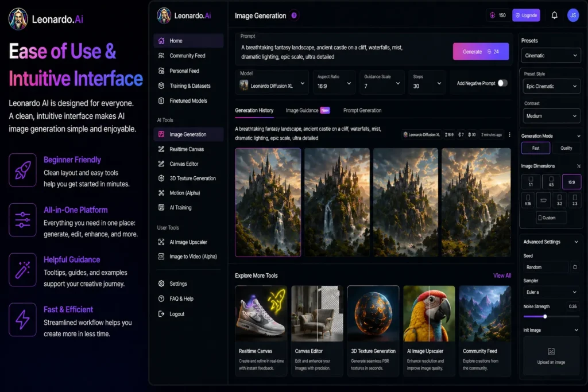Click the upload image icon in Init Image
Image resolution: width=588 pixels, height=392 pixels.
click(x=551, y=351)
